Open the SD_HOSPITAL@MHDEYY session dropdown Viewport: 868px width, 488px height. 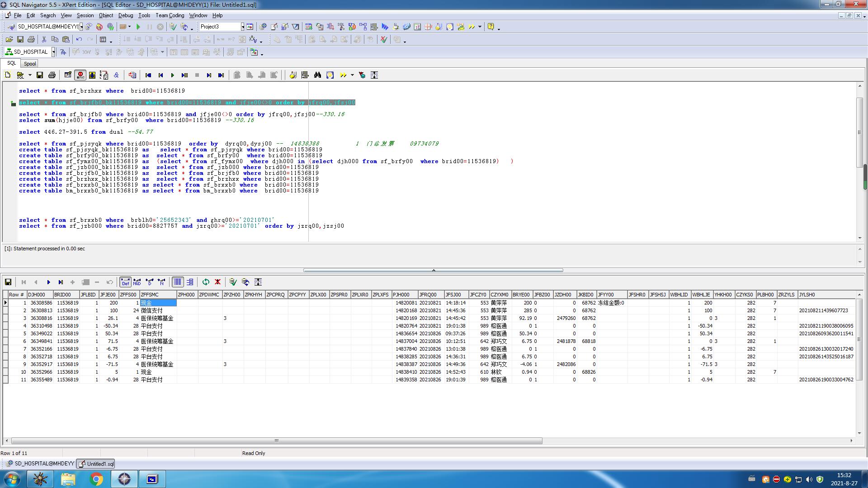pos(81,27)
